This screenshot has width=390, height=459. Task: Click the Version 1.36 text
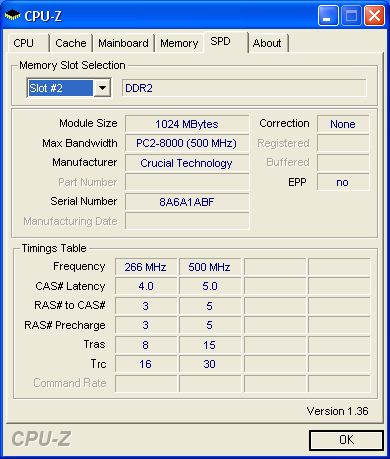click(x=337, y=411)
